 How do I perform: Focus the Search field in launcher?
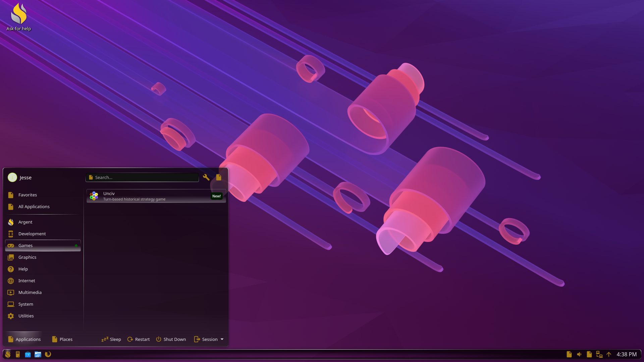[x=142, y=177]
